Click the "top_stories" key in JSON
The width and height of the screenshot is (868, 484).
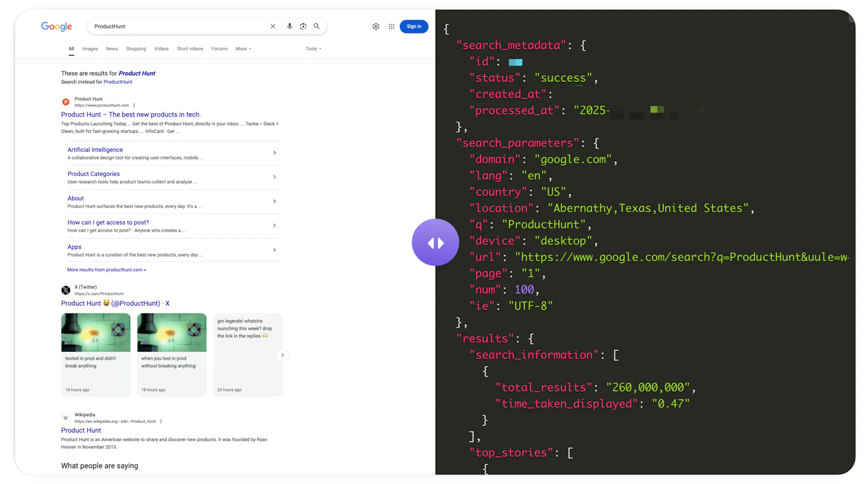click(510, 452)
